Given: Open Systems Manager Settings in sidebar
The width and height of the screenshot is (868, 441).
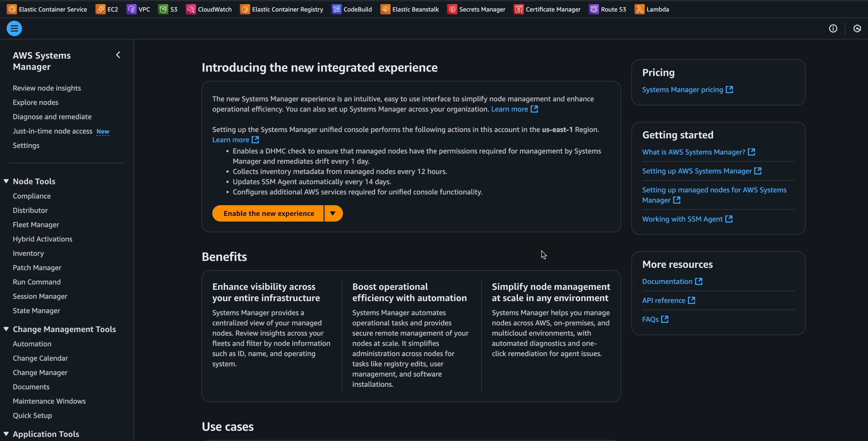Looking at the screenshot, I should point(26,145).
